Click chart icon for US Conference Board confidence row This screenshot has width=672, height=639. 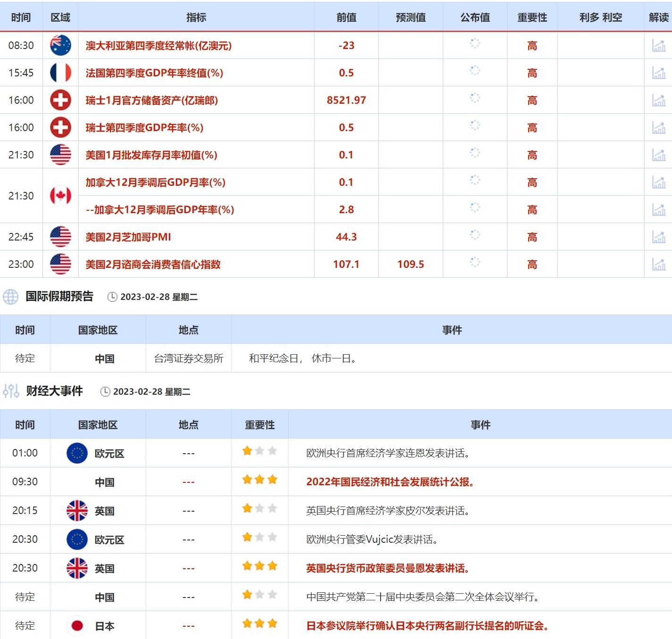tap(658, 265)
